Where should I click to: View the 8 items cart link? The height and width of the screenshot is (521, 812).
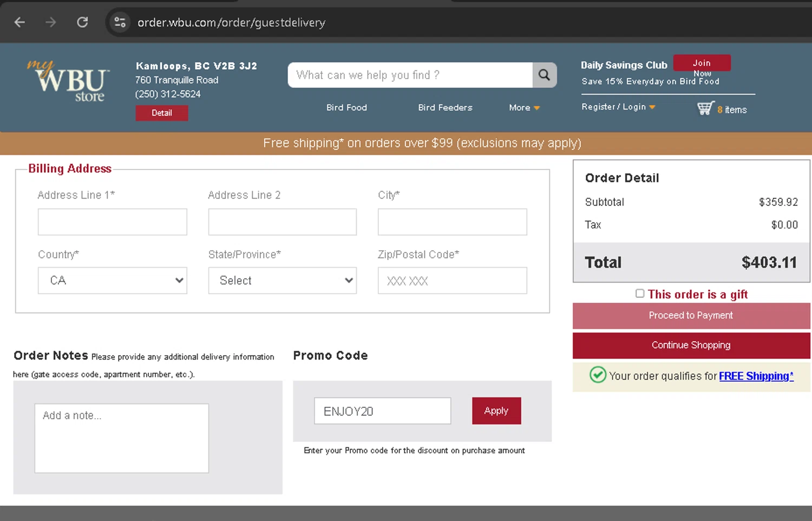coord(732,109)
